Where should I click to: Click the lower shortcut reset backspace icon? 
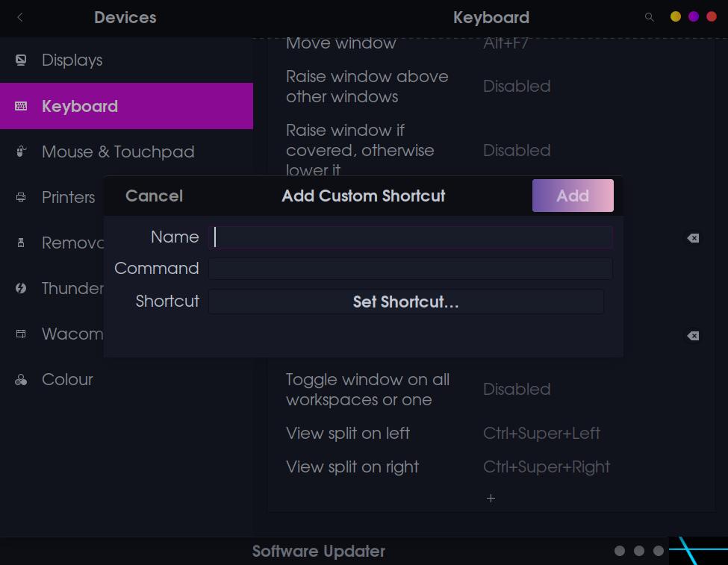click(x=693, y=336)
